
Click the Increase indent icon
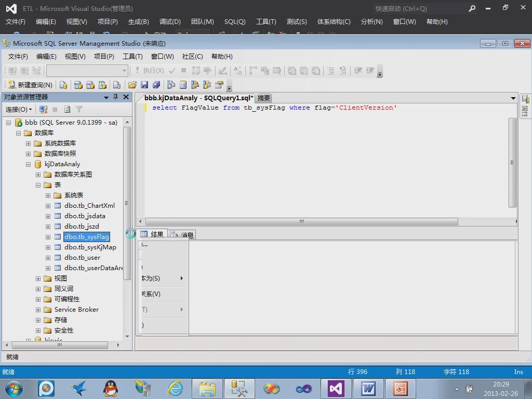point(370,71)
